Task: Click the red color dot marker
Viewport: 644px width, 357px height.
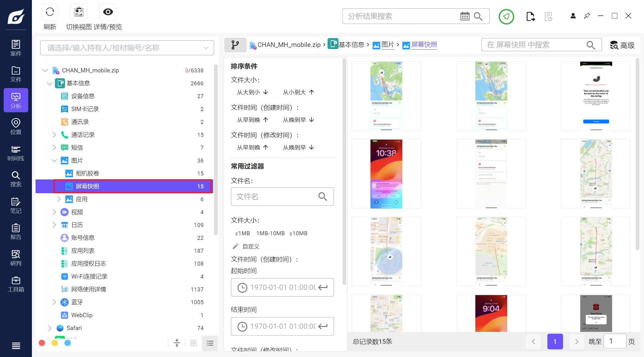Action: coord(42,343)
